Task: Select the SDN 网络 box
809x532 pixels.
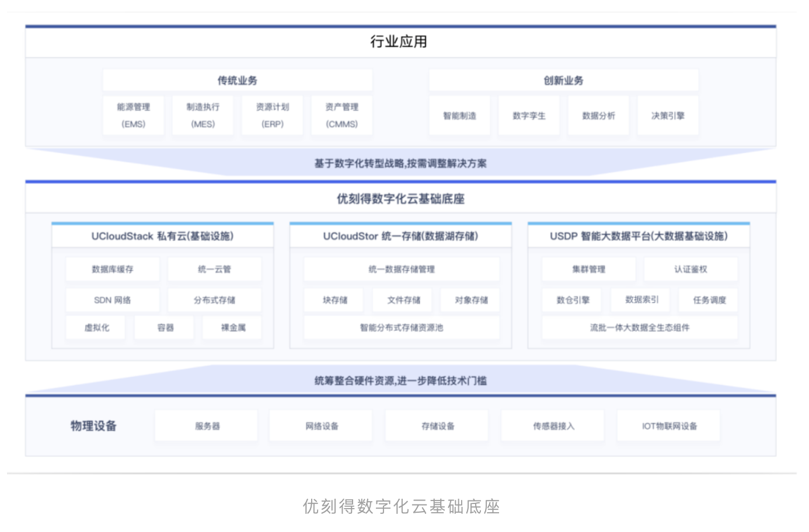Action: click(112, 300)
